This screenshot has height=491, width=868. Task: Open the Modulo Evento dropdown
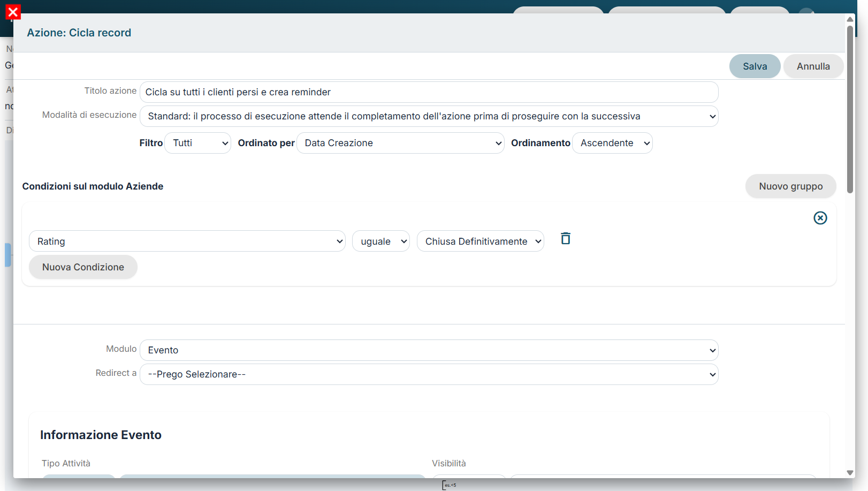pyautogui.click(x=429, y=350)
